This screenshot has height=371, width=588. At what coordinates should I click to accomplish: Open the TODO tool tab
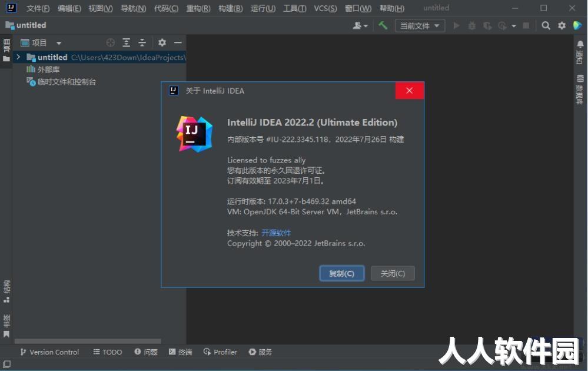[x=108, y=352]
